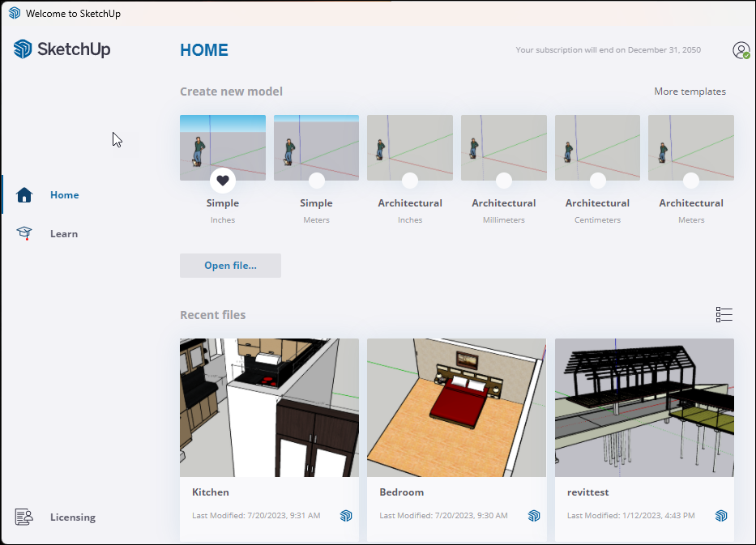Click the Recent files heading
Screen dimensions: 756x545
point(212,315)
